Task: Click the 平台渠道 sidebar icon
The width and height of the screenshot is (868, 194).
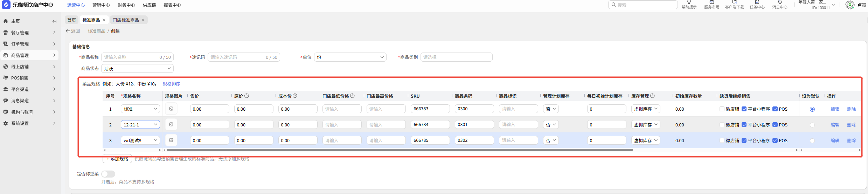Action: 6,89
